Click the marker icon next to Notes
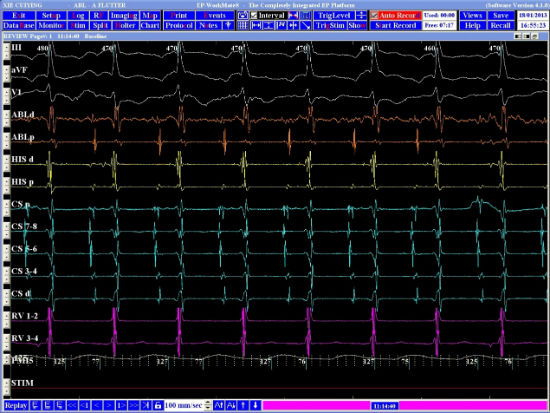This screenshot has height=413, width=550. [x=228, y=26]
